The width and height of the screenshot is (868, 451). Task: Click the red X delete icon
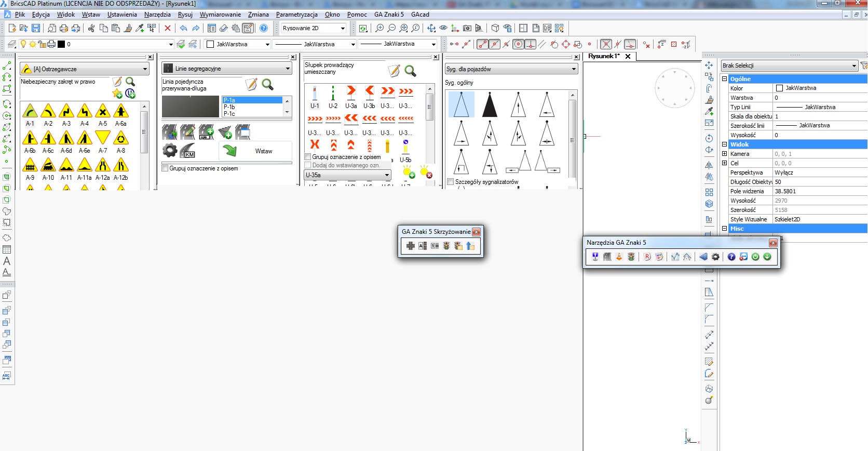click(x=168, y=28)
